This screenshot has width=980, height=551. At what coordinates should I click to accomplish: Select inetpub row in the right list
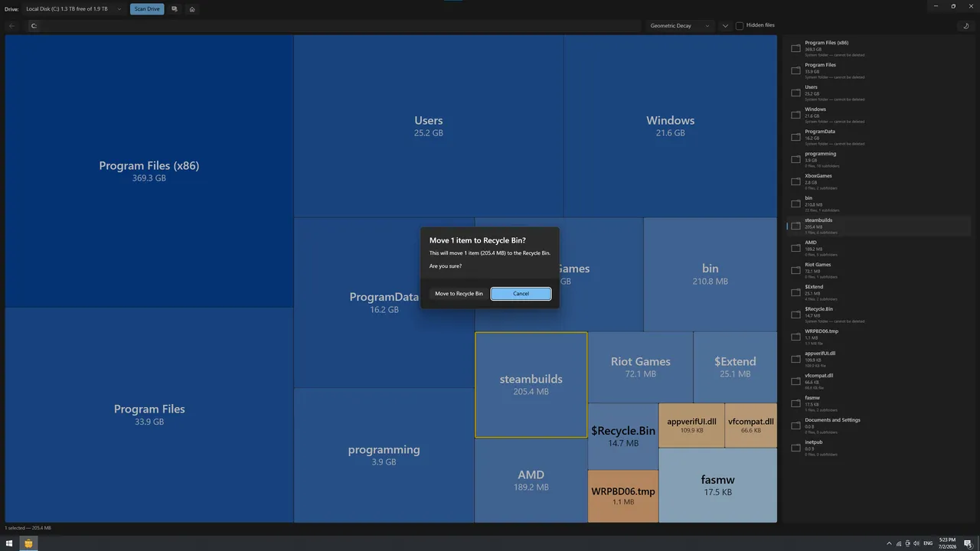tap(879, 448)
